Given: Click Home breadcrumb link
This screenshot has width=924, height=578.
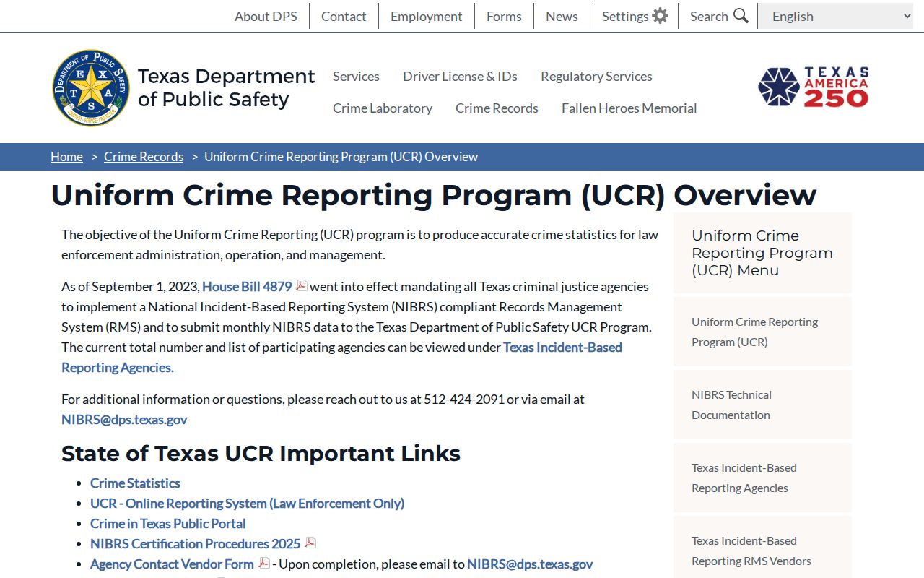Looking at the screenshot, I should 66,157.
